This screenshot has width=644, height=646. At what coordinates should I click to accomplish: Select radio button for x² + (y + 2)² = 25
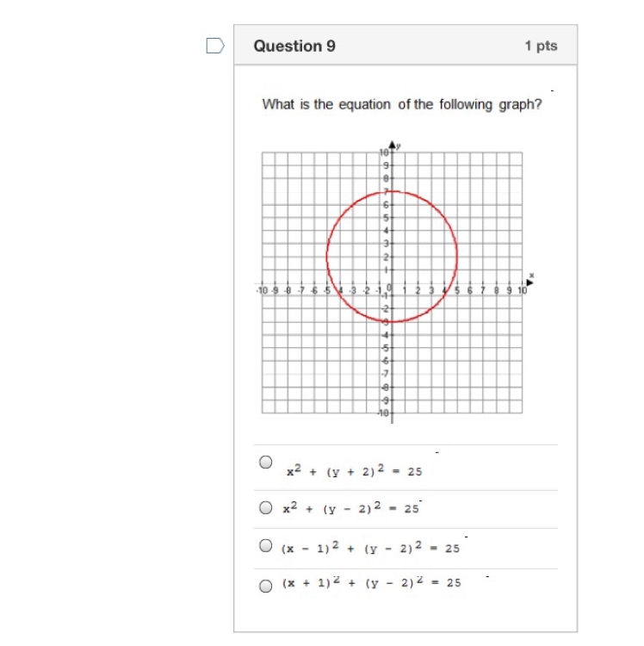click(x=265, y=462)
